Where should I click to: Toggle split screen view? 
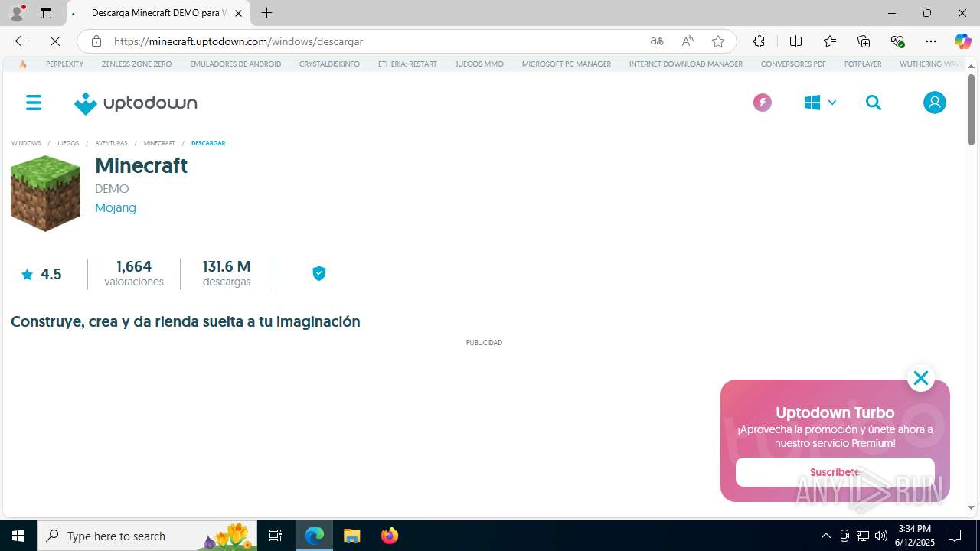795,41
